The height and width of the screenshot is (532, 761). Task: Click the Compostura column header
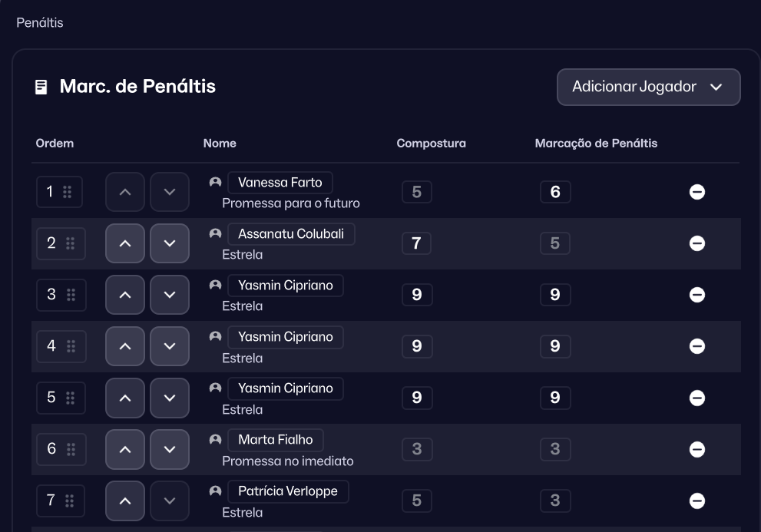point(431,144)
